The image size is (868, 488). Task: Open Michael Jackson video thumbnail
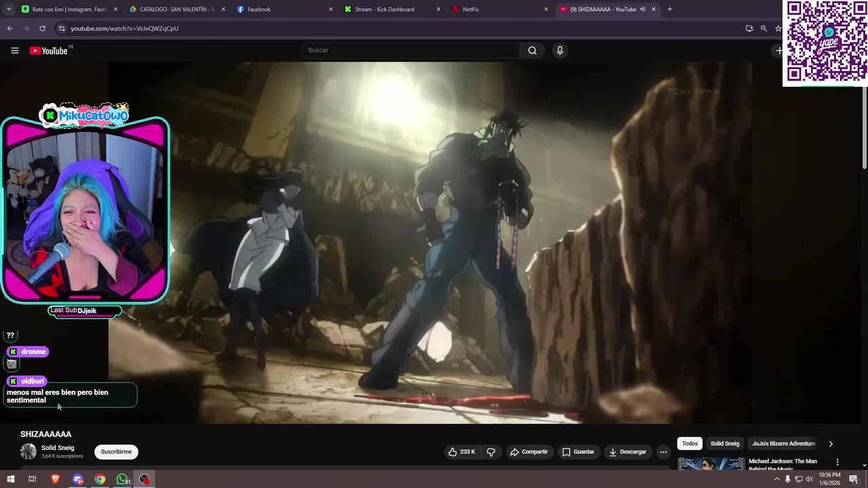click(711, 464)
